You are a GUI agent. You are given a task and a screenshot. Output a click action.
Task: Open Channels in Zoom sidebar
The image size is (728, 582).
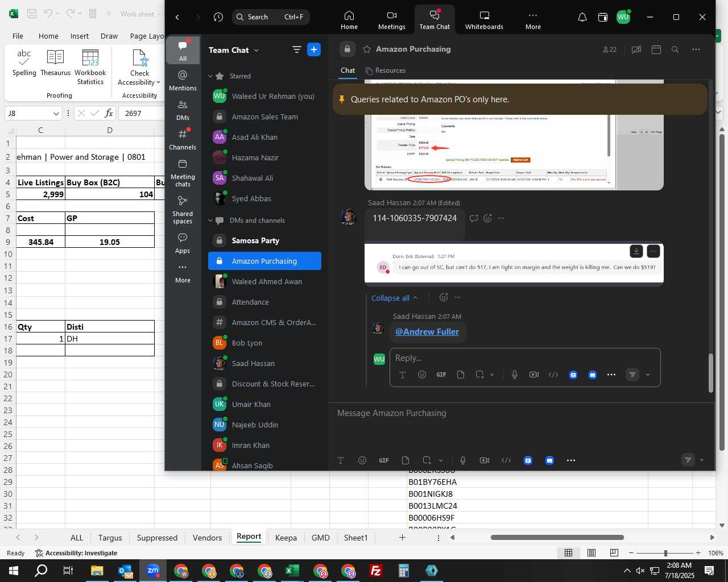coord(183,139)
